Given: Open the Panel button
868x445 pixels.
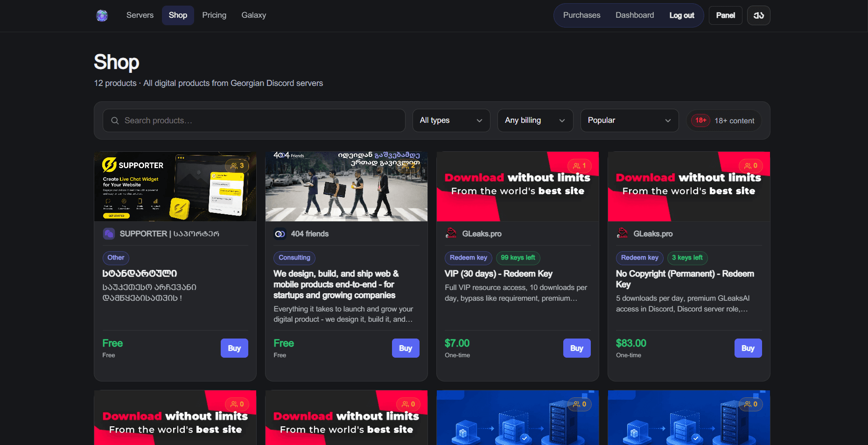Looking at the screenshot, I should (x=726, y=15).
